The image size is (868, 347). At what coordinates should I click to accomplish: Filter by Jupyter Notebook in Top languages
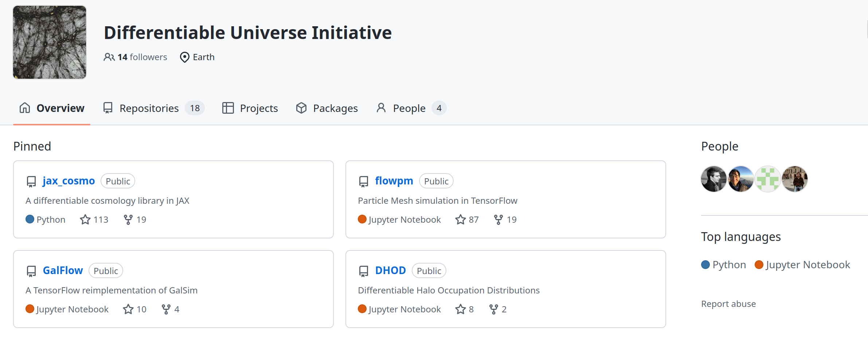[802, 265]
